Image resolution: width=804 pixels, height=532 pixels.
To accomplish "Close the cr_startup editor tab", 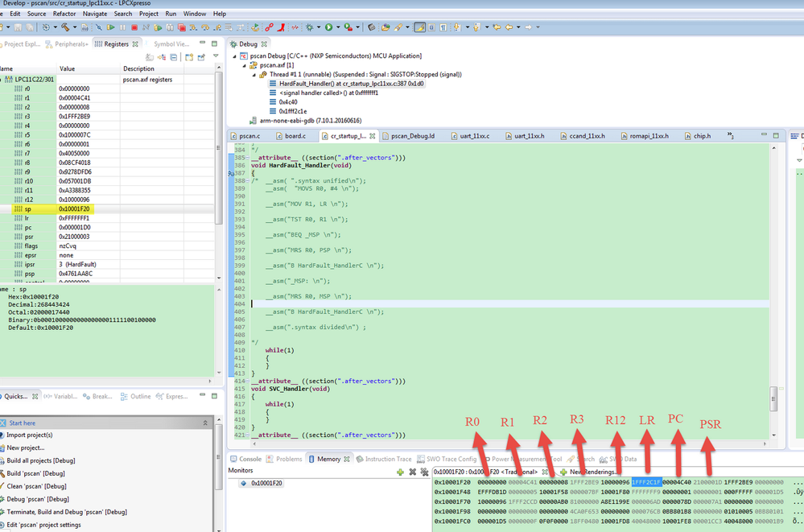I will 373,136.
